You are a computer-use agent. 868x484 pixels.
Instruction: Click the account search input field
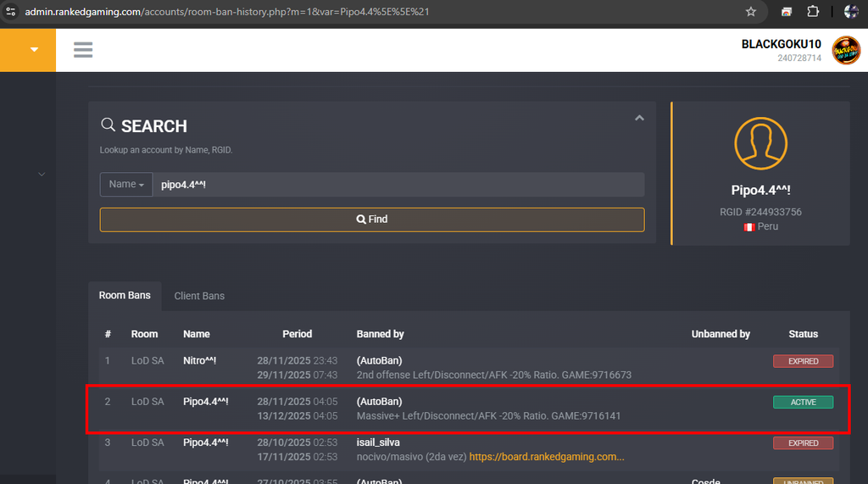[398, 185]
